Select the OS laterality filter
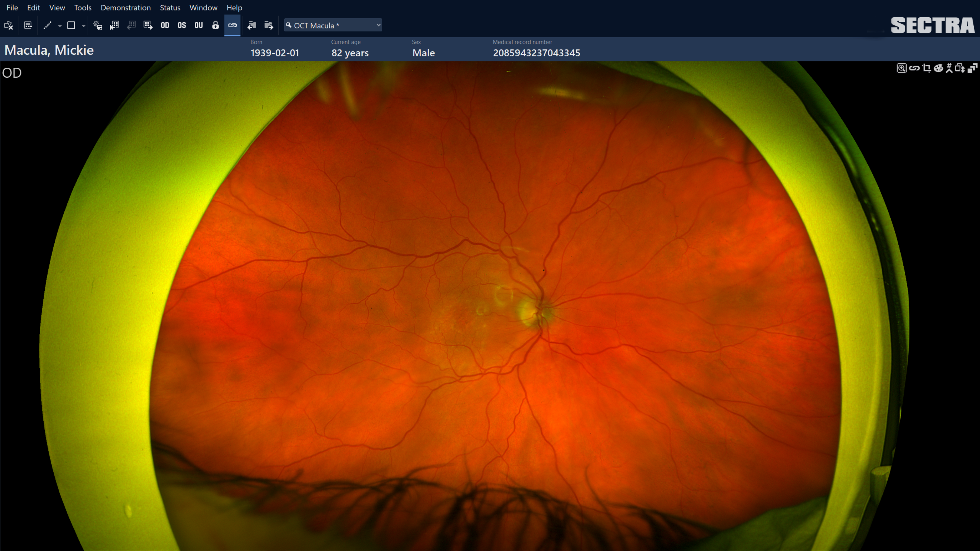This screenshot has width=980, height=551. [182, 26]
